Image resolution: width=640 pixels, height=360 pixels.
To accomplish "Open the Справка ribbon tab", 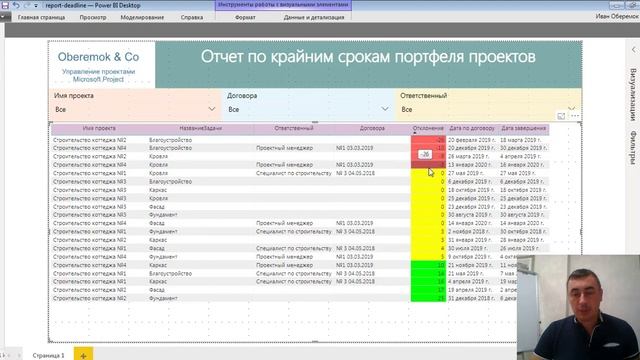I will click(192, 17).
